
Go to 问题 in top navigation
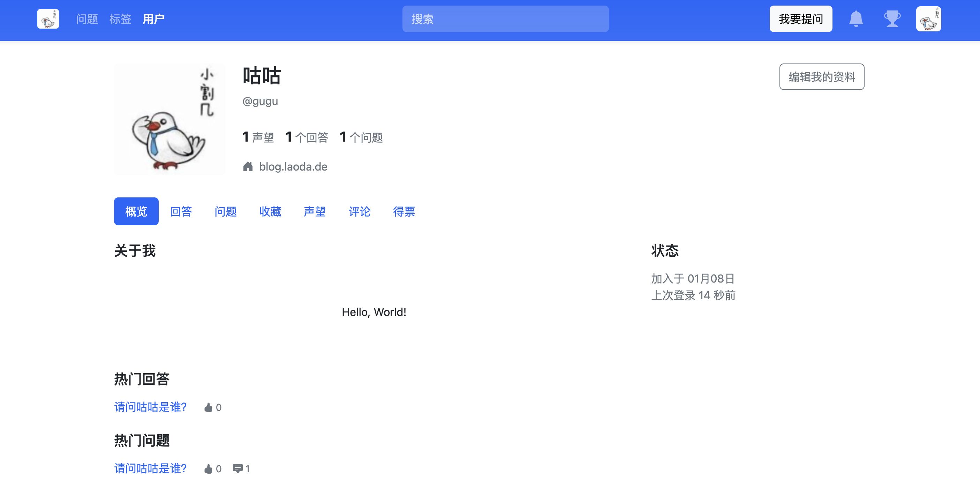click(87, 19)
